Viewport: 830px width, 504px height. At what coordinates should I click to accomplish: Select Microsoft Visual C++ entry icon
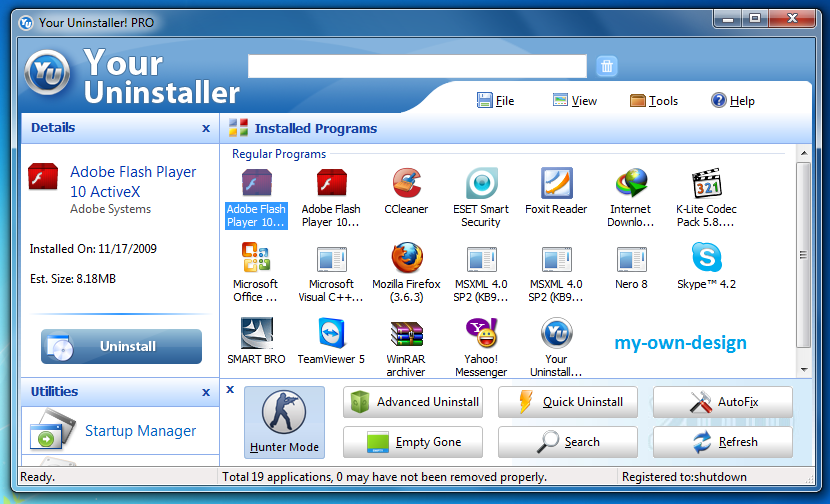pos(331,259)
